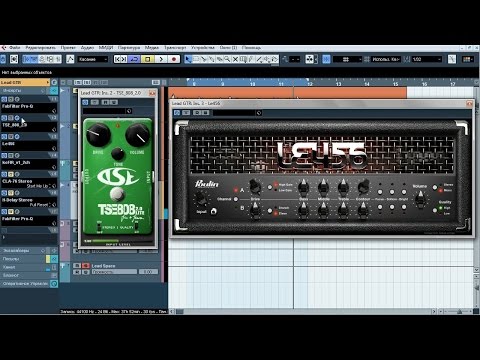The image size is (480, 360).
Task: Open the snap type grid dropdown
Action: [347, 59]
